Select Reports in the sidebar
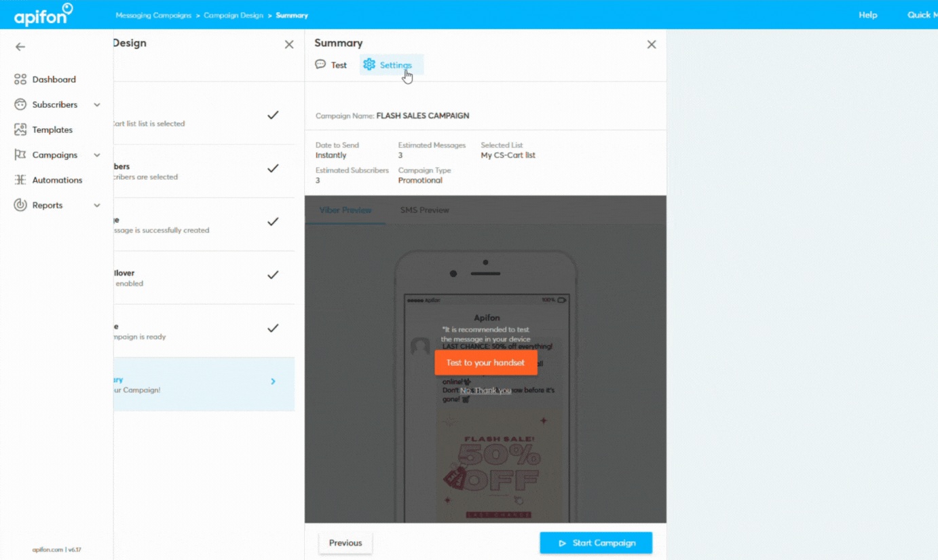938x560 pixels. click(46, 204)
